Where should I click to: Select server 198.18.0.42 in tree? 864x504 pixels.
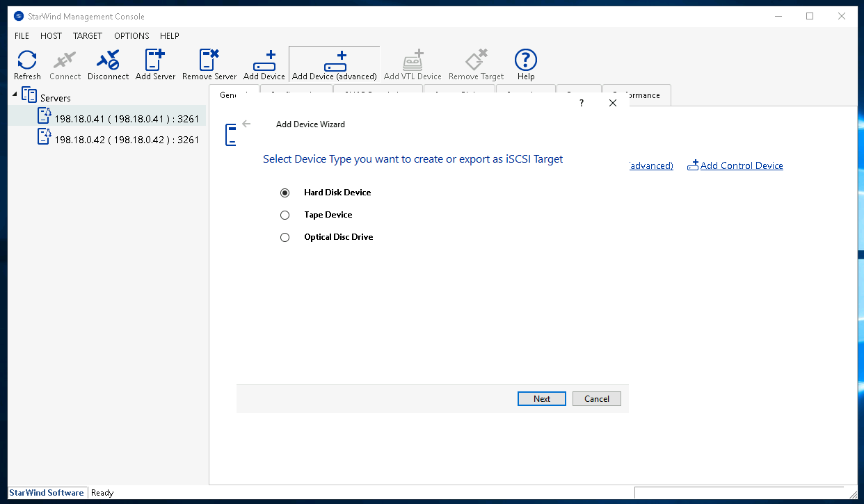pyautogui.click(x=126, y=140)
